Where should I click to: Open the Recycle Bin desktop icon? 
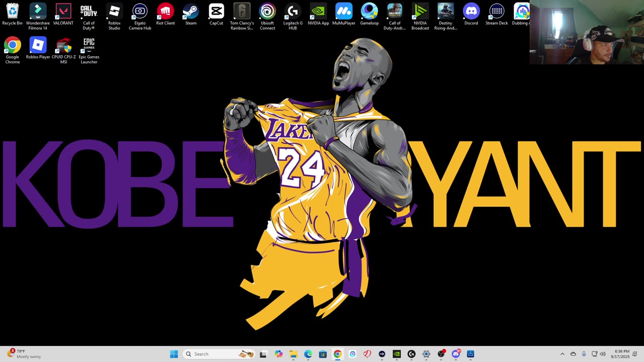click(12, 14)
